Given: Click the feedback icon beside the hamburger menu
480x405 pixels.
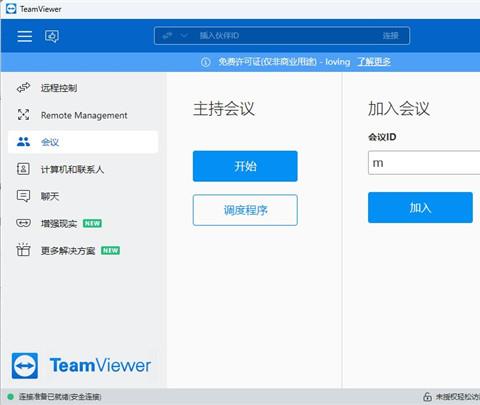Looking at the screenshot, I should [52, 36].
